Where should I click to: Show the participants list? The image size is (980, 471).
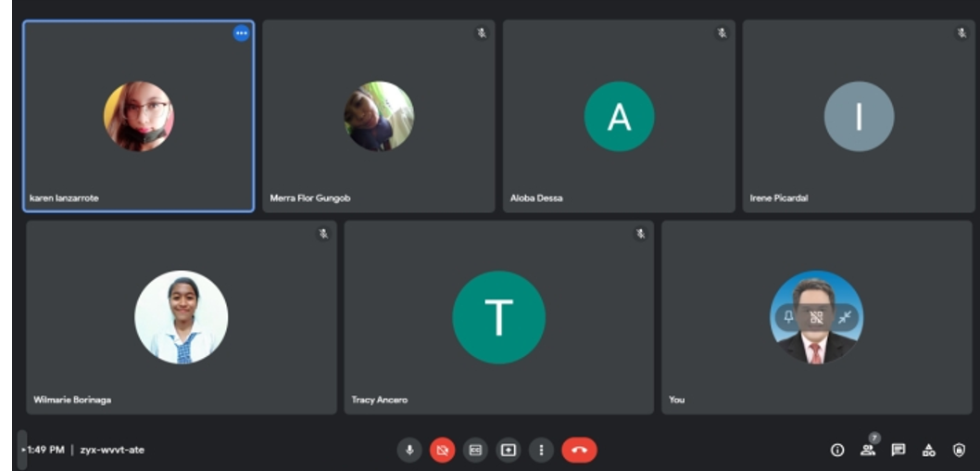[x=868, y=450]
